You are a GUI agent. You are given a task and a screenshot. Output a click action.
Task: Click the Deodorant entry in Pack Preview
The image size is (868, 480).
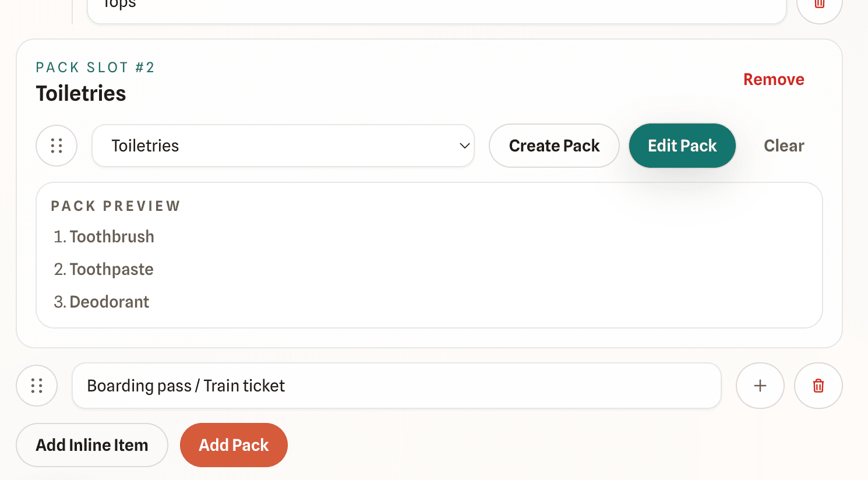109,302
